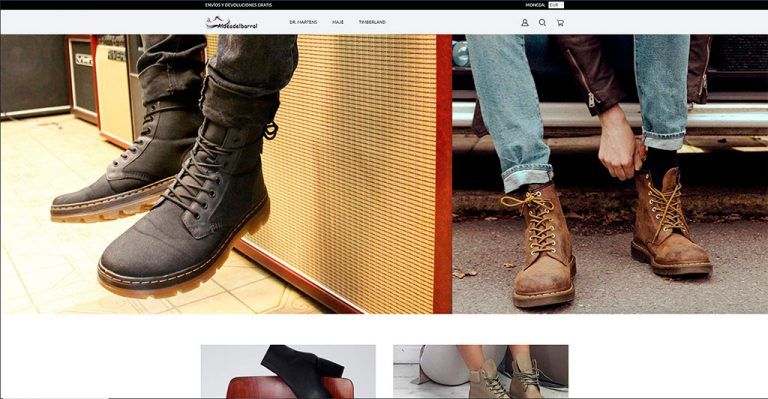The image size is (768, 399).
Task: Open the TIMBERLAND menu item
Action: pyautogui.click(x=372, y=23)
